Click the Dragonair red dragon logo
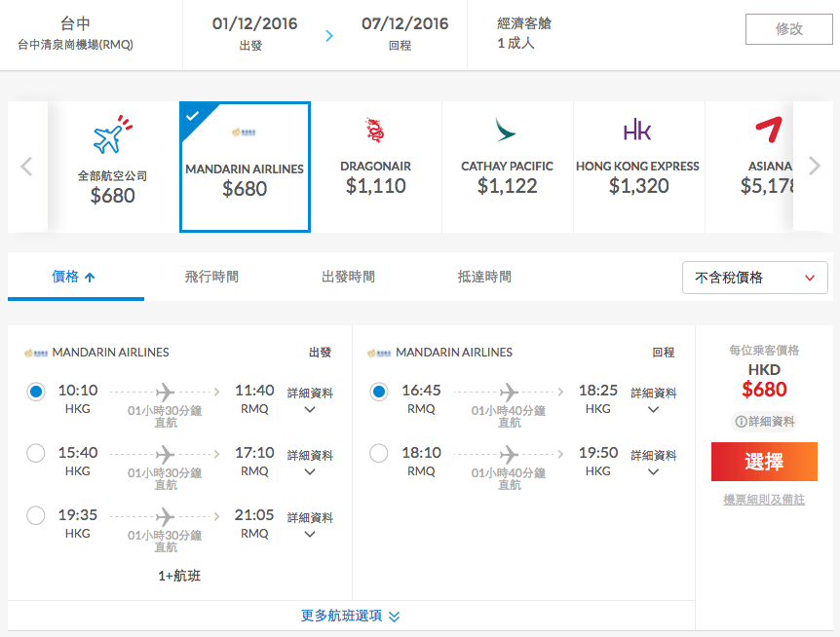 coord(375,130)
